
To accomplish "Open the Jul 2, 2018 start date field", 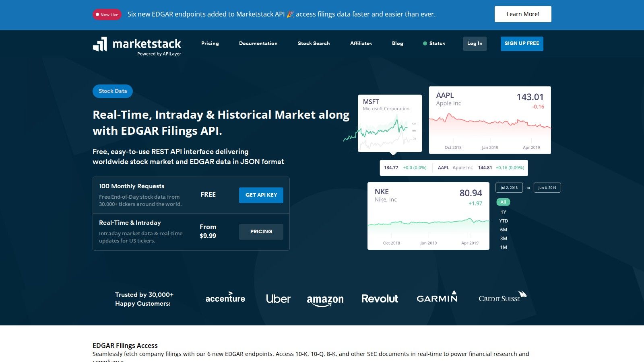I will coord(509,188).
